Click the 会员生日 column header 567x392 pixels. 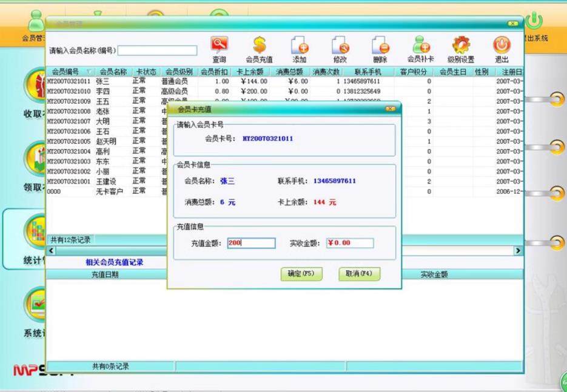tap(453, 71)
